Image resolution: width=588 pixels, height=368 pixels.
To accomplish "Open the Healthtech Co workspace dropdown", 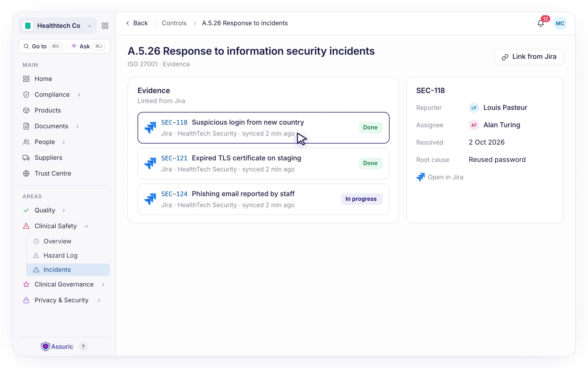I will [x=57, y=26].
